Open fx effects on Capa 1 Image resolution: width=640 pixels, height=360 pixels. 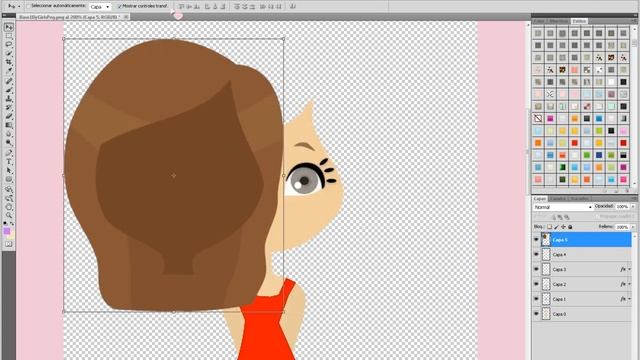623,299
